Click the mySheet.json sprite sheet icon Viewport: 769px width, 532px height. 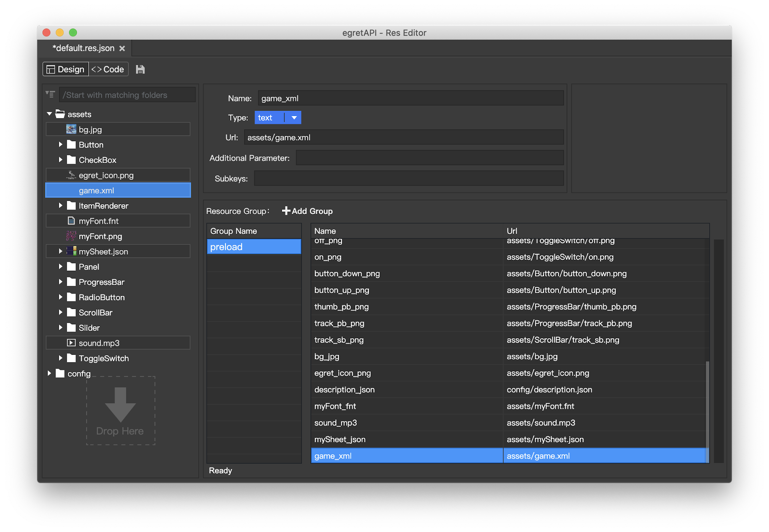pyautogui.click(x=71, y=251)
